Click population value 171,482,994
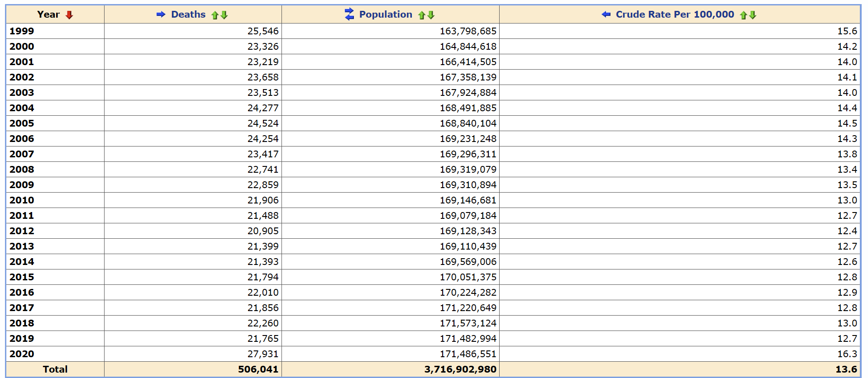Screen dimensions: 868x378 pyautogui.click(x=468, y=339)
